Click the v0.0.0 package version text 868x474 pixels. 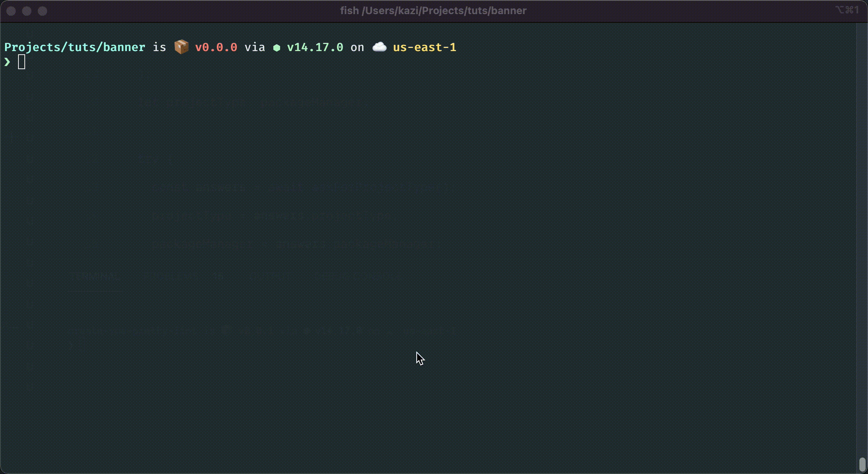click(x=216, y=47)
